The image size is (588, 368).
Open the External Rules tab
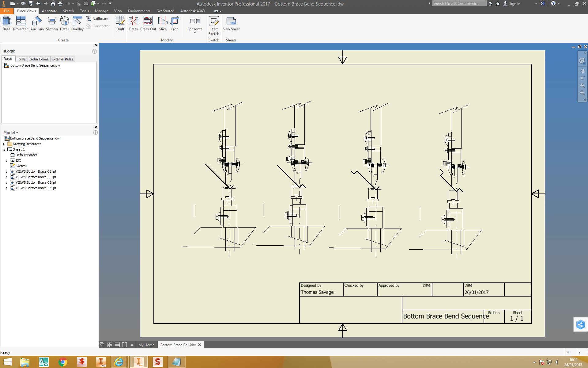click(x=62, y=59)
